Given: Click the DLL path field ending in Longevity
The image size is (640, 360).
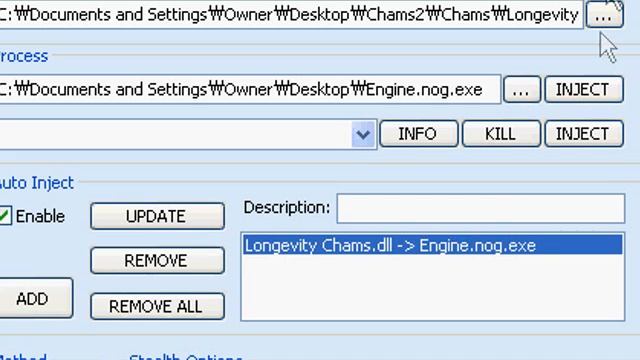Looking at the screenshot, I should (x=291, y=15).
